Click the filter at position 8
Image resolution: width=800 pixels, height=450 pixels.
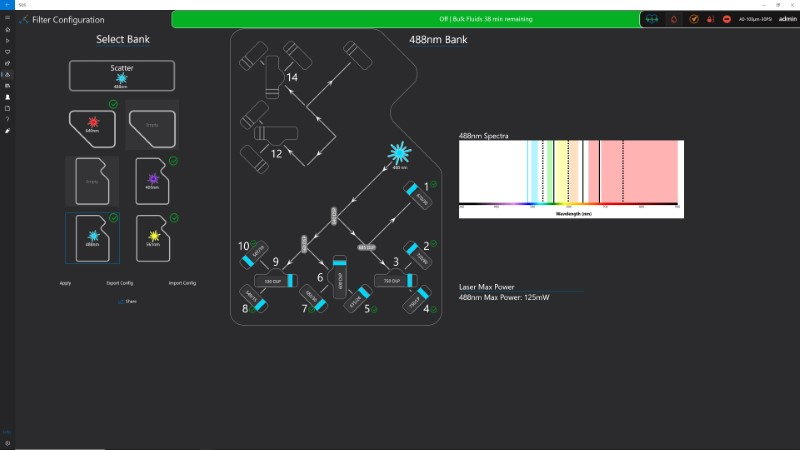click(x=254, y=298)
